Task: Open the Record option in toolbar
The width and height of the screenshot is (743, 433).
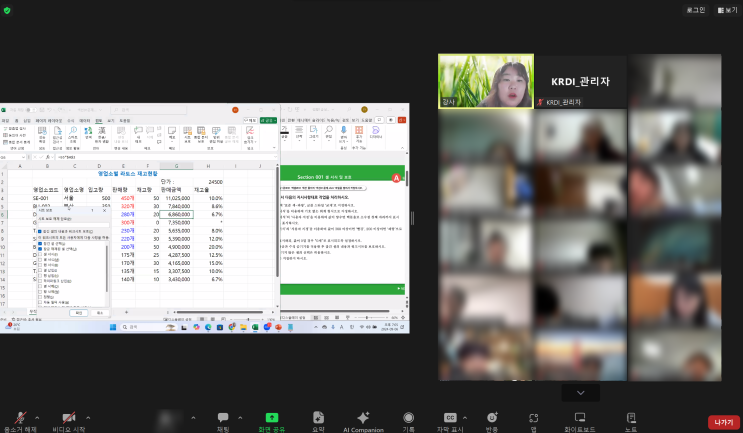Action: click(408, 418)
